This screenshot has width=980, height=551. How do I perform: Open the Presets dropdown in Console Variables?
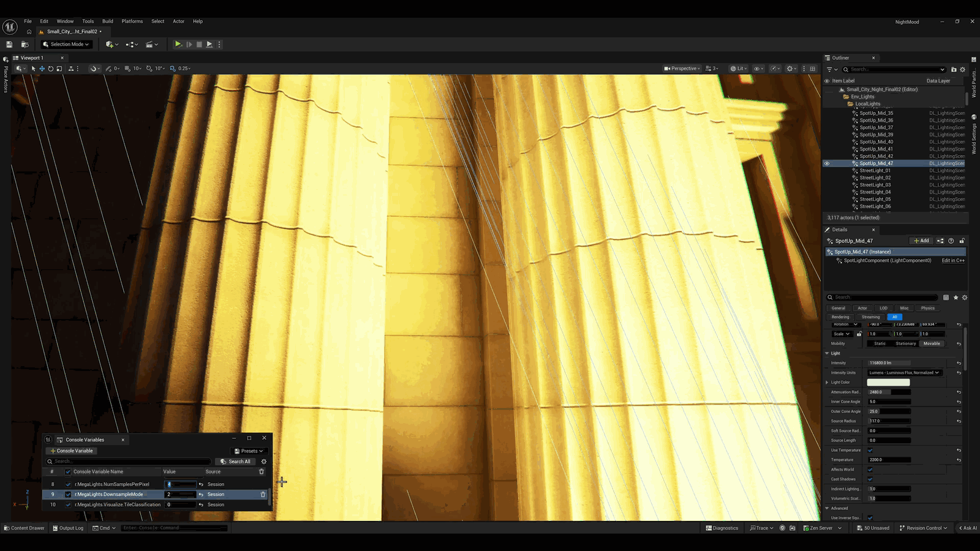tap(249, 451)
